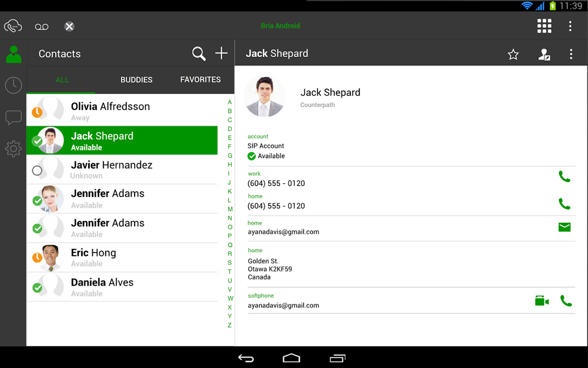Image resolution: width=588 pixels, height=368 pixels.
Task: Open the top bar overflow menu
Action: tap(570, 26)
